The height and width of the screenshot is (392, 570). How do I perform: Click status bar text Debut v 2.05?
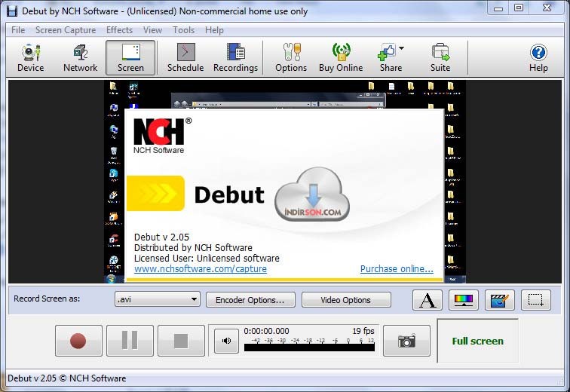coord(67,378)
